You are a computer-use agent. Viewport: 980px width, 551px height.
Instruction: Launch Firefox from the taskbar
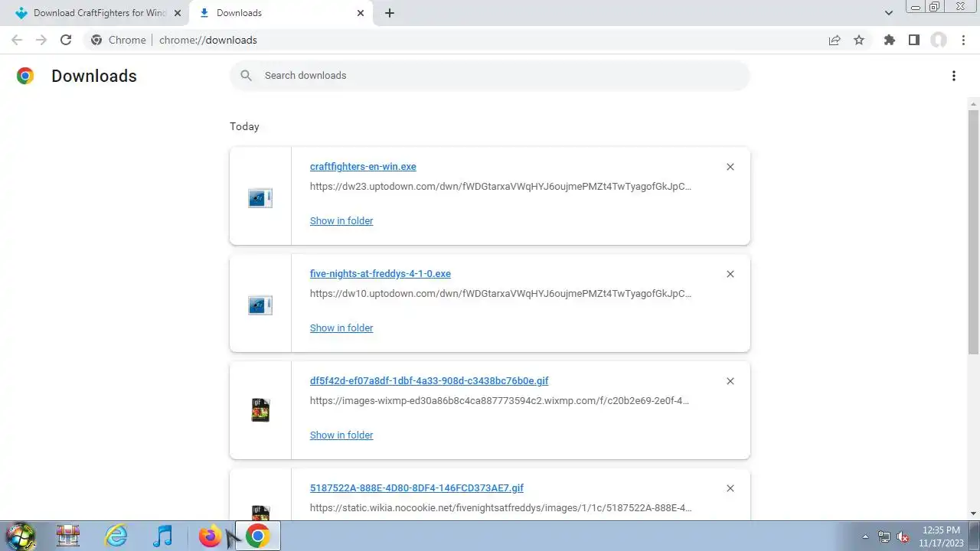210,536
